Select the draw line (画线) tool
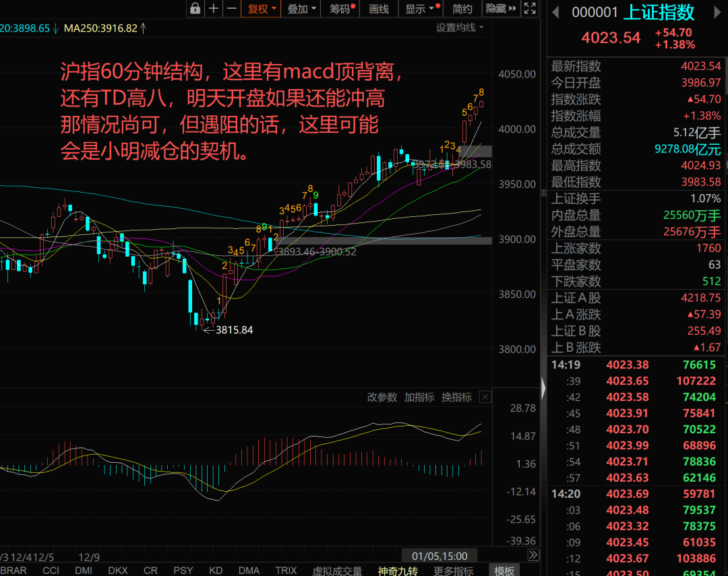 [378, 9]
